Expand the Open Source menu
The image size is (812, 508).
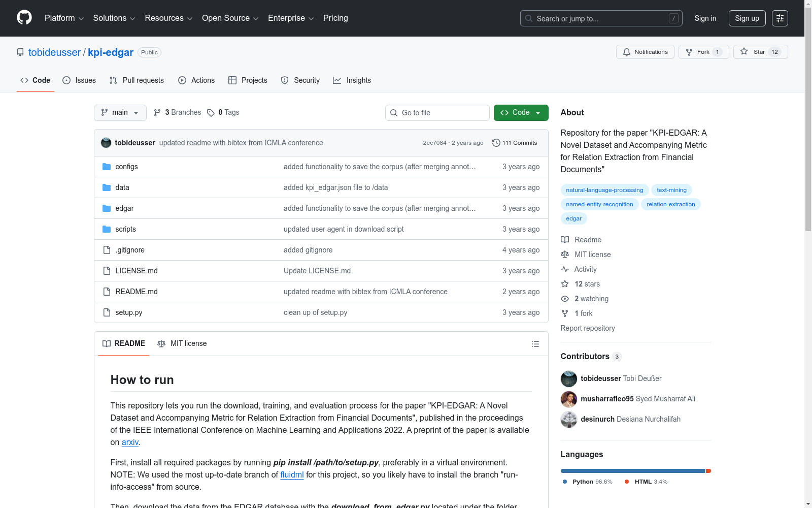230,18
